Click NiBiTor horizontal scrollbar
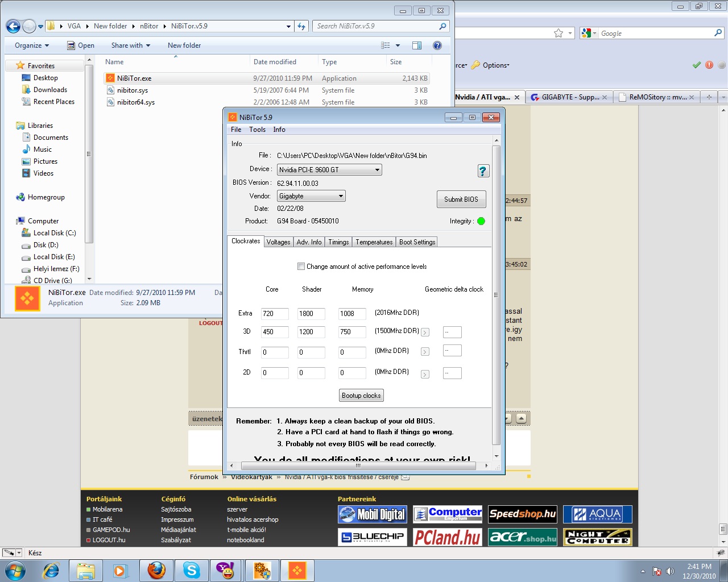Screen dimensions: 728x582 [x=358, y=465]
